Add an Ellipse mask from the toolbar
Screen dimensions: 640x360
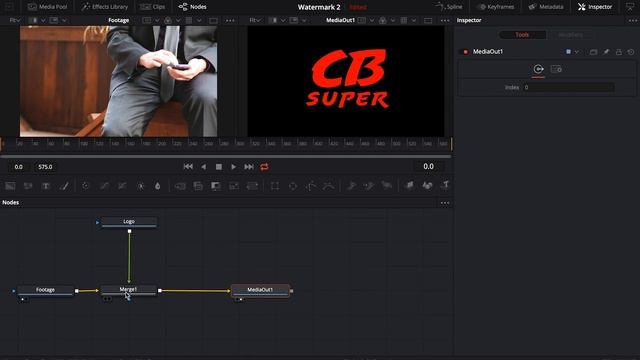(293, 186)
